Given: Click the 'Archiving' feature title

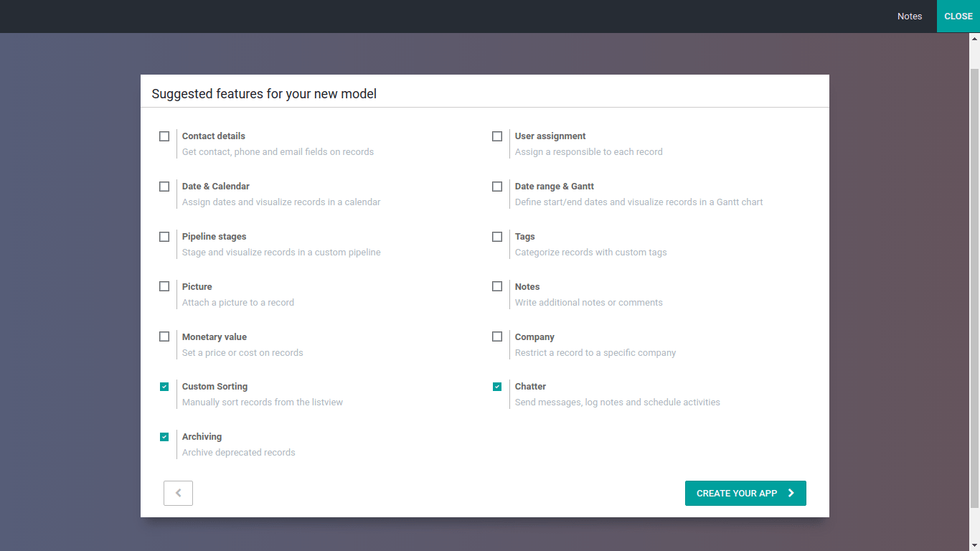Looking at the screenshot, I should pos(202,437).
